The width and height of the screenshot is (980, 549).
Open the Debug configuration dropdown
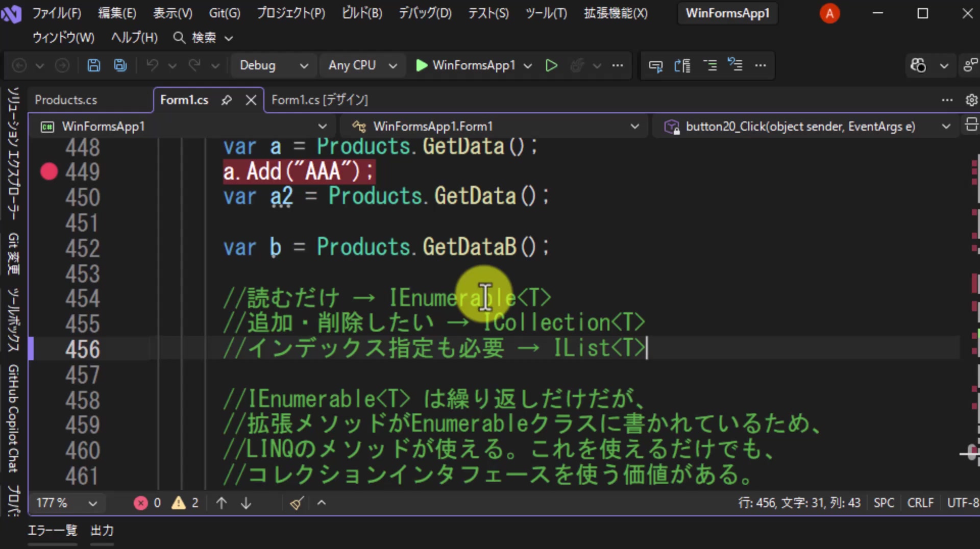(x=274, y=65)
